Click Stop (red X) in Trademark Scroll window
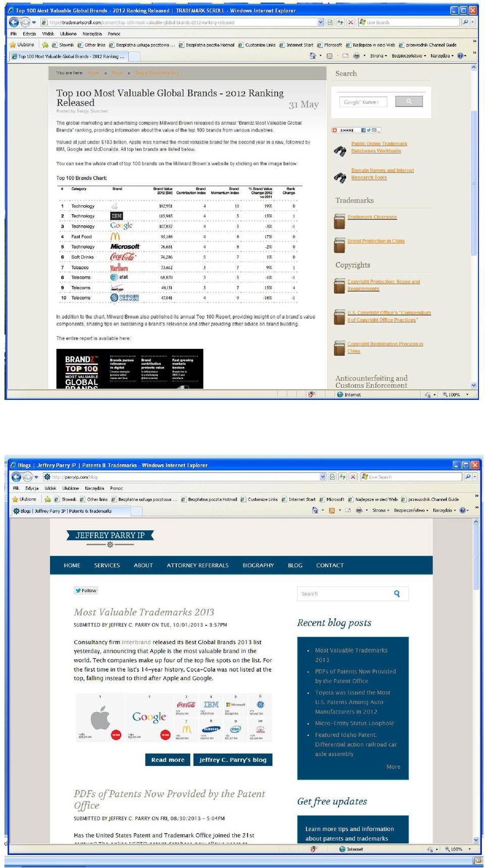Screen dimensions: 485x868 [350, 22]
